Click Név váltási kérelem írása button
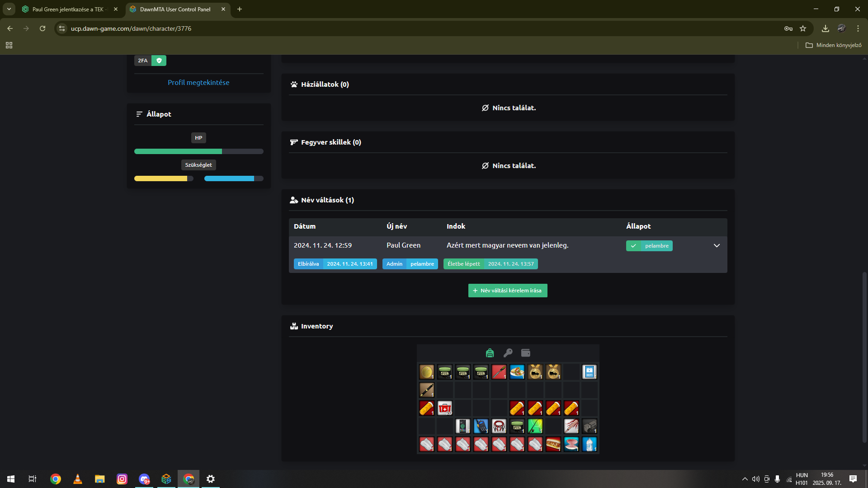The height and width of the screenshot is (488, 868). pyautogui.click(x=507, y=291)
